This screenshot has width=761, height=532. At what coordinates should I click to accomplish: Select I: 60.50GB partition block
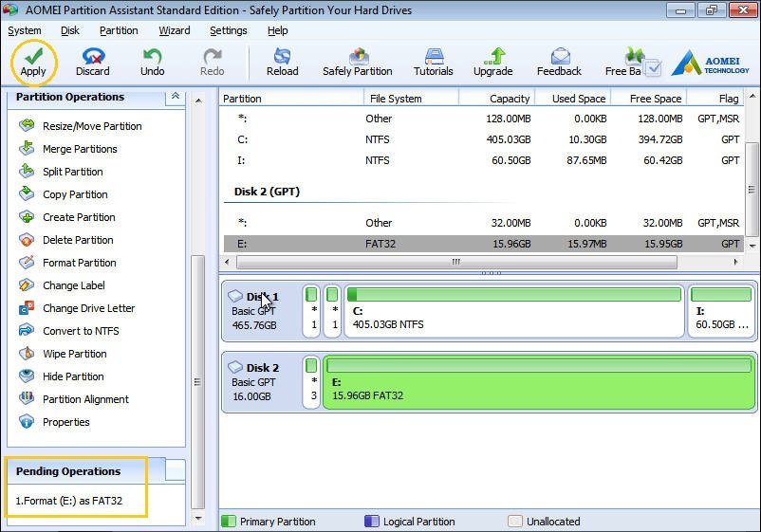pos(722,311)
